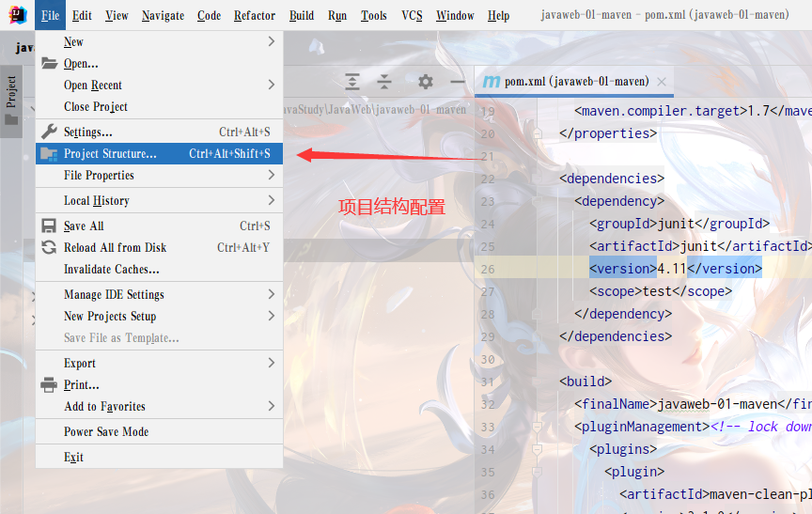Click the Reload All from Disk icon

49,248
